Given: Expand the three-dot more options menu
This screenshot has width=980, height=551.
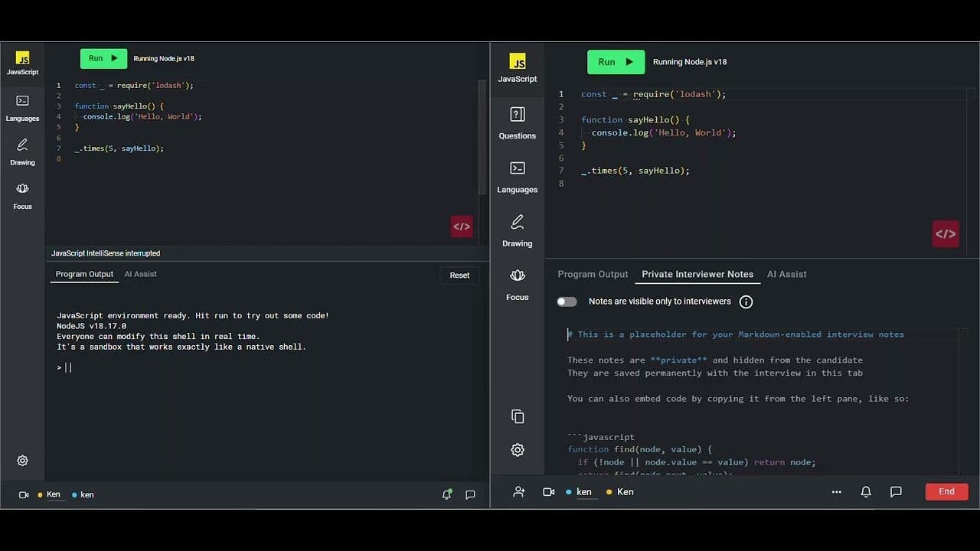Looking at the screenshot, I should (836, 492).
